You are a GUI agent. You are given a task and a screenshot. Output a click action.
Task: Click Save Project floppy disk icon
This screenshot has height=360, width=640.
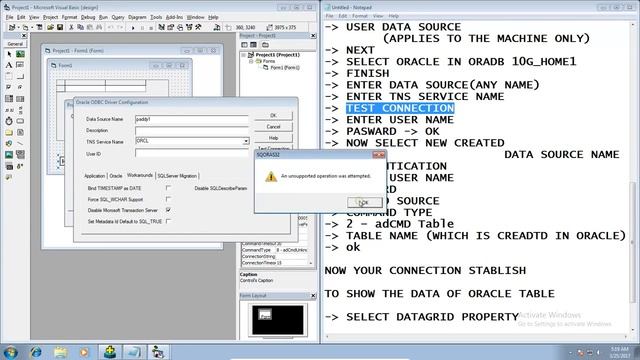tap(60, 27)
